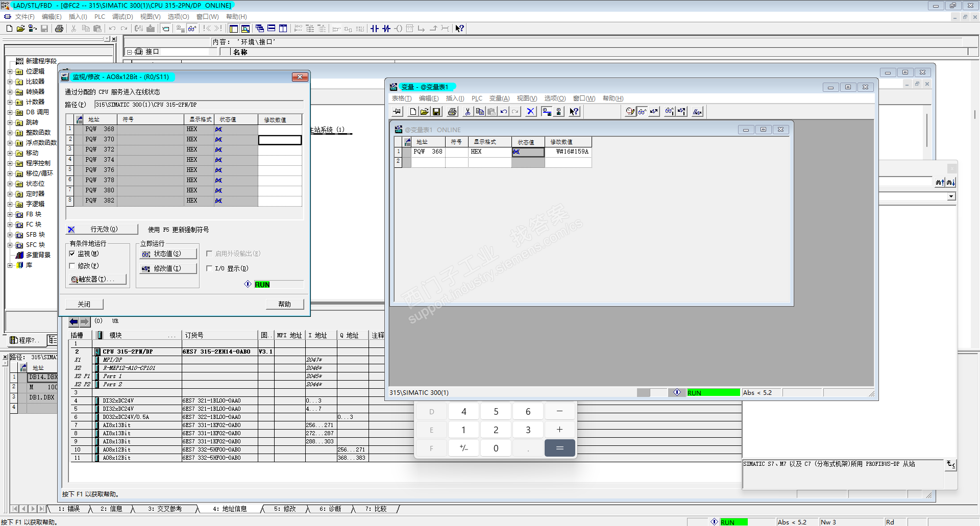Click Open in the LAD/STL/FBD toolbar
The height and width of the screenshot is (526, 980).
[x=20, y=29]
